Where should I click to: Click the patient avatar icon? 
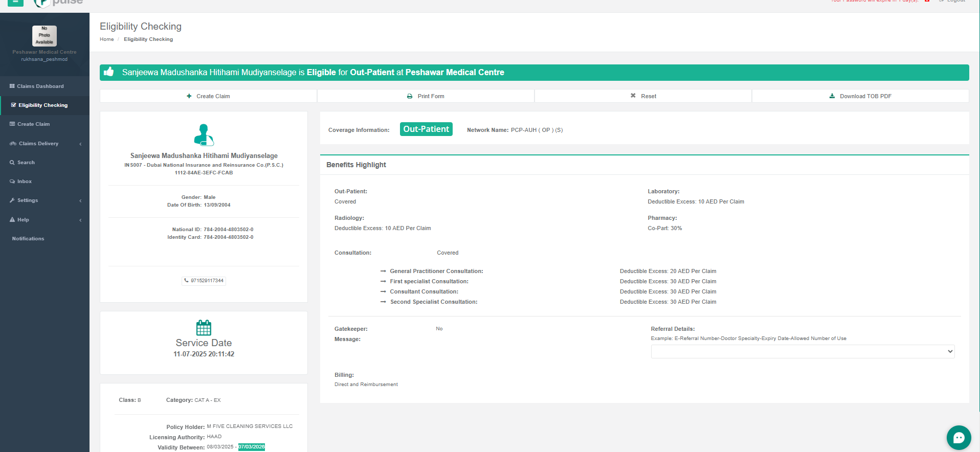click(204, 135)
